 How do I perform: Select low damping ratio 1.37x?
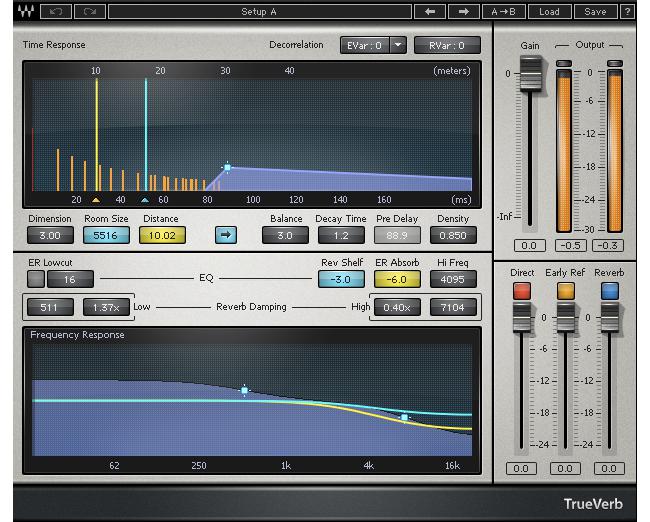(106, 307)
